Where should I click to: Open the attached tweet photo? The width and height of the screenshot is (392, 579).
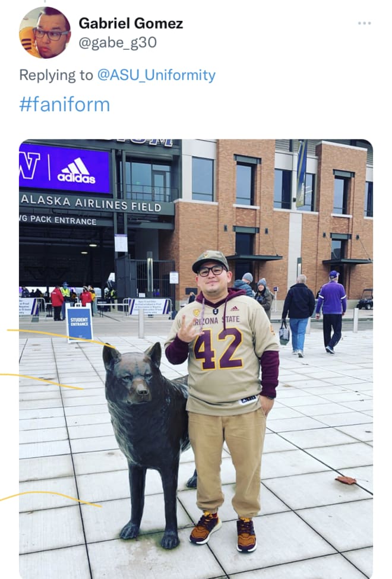[196, 359]
